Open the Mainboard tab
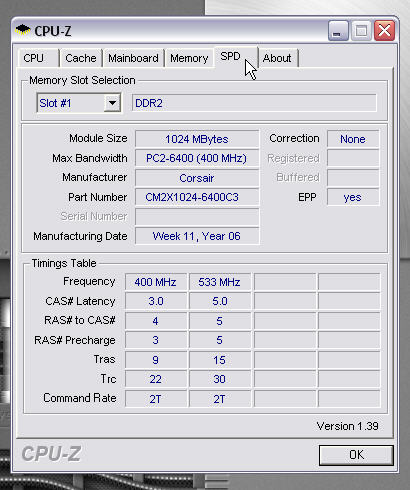 (133, 58)
